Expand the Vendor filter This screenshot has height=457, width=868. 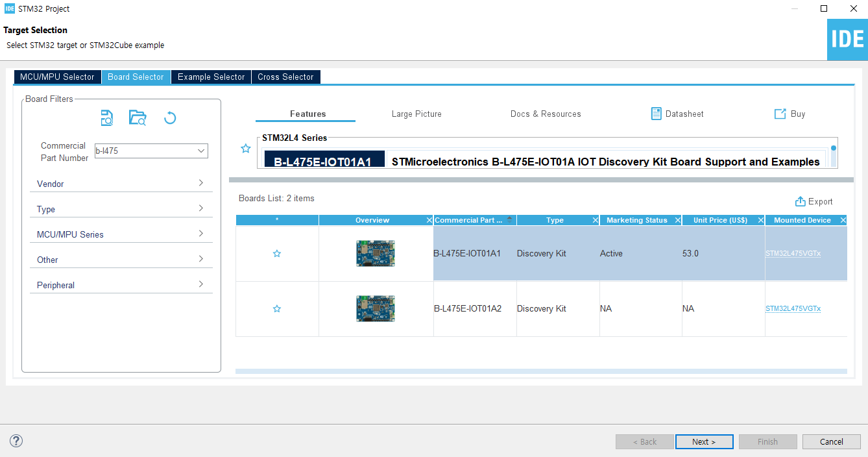pos(121,184)
